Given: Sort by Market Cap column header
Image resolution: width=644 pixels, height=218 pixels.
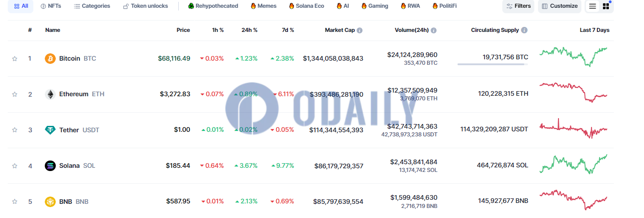Looking at the screenshot, I should (340, 30).
